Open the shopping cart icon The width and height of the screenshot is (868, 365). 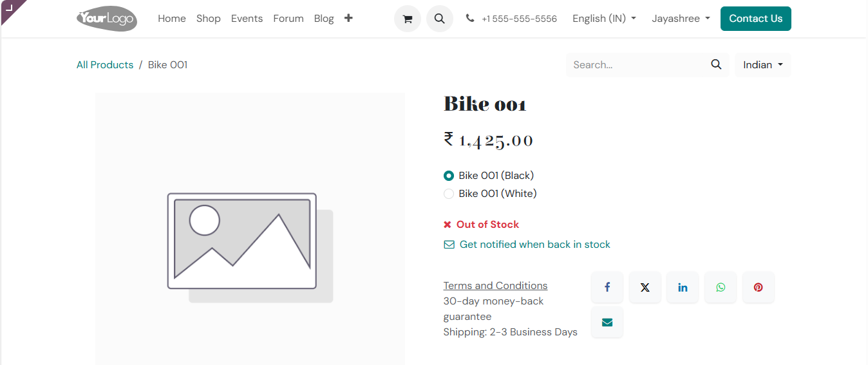407,19
